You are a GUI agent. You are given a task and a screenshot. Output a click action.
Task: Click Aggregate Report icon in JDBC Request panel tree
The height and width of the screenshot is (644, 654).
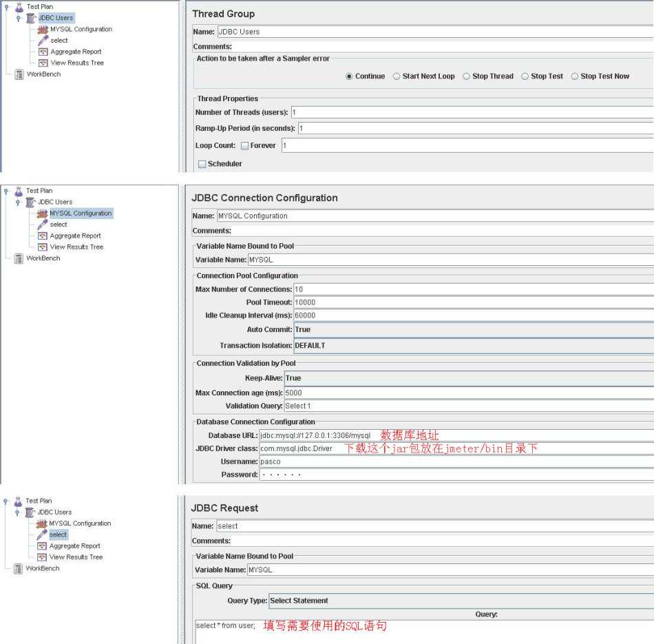[42, 546]
